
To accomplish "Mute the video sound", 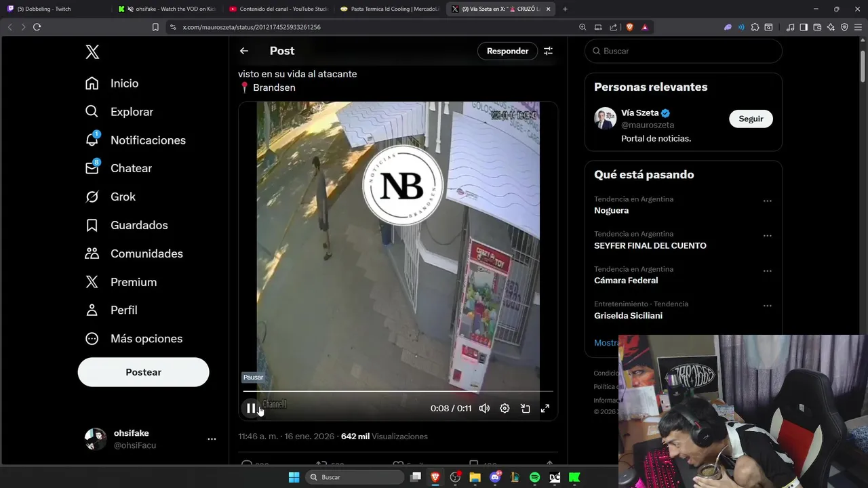I will pos(484,408).
